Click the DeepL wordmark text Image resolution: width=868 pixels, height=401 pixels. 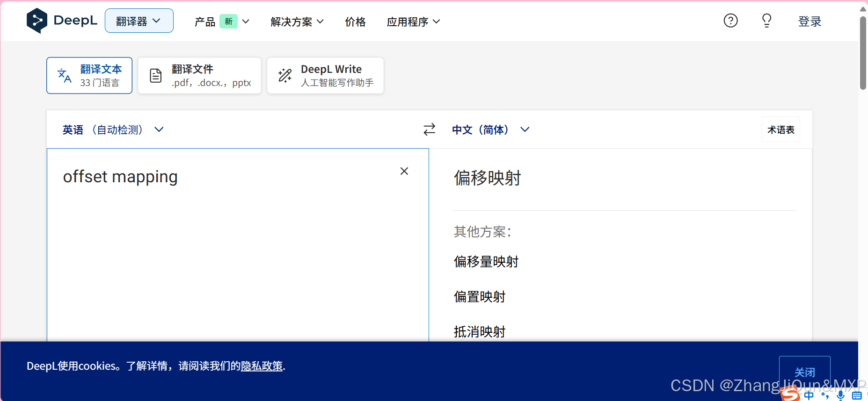[x=75, y=21]
